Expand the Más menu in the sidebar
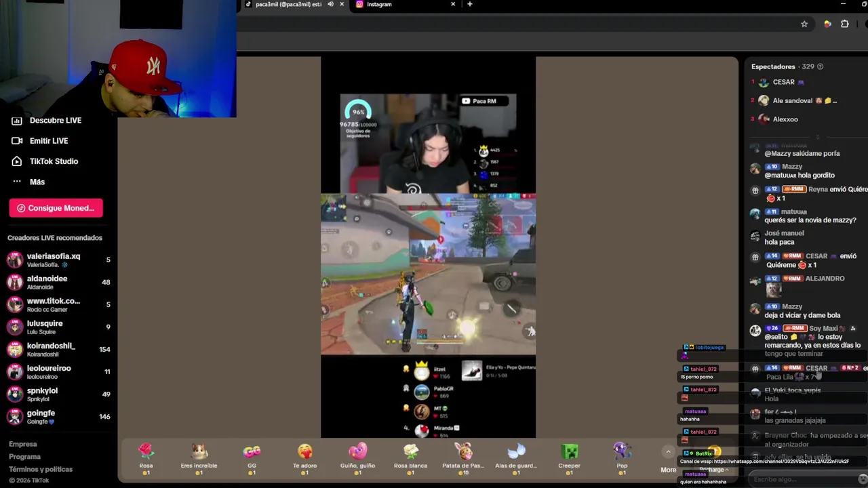This screenshot has height=488, width=868. coord(28,182)
